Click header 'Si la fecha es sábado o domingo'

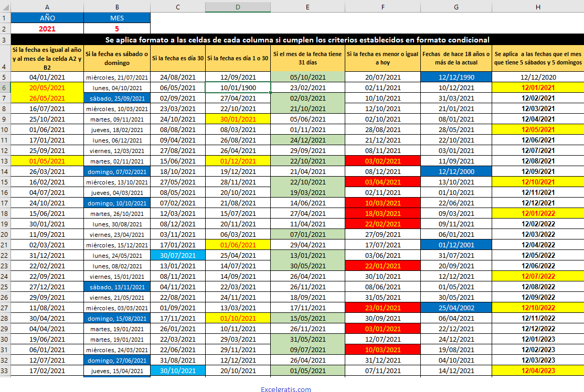[117, 59]
